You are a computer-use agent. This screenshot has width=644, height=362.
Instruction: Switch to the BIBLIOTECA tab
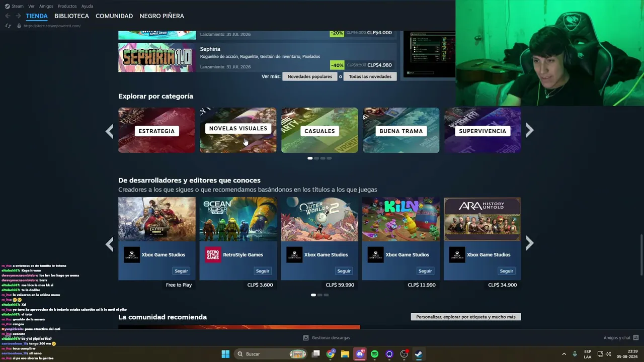click(71, 16)
